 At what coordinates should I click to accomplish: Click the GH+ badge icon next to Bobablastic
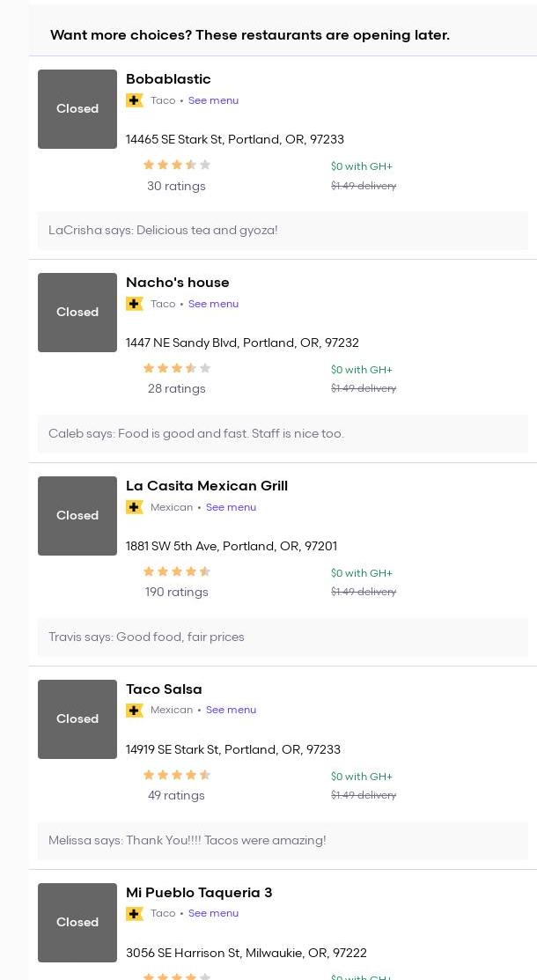pyautogui.click(x=135, y=100)
